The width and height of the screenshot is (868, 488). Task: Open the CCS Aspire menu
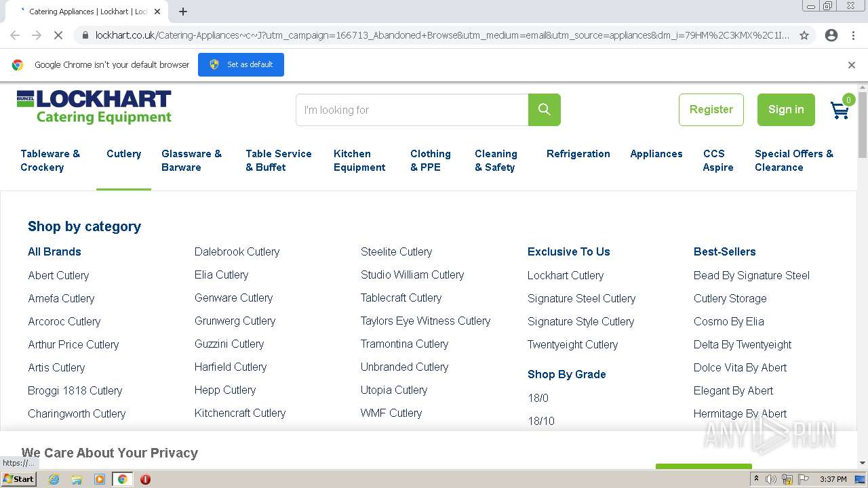[718, 161]
